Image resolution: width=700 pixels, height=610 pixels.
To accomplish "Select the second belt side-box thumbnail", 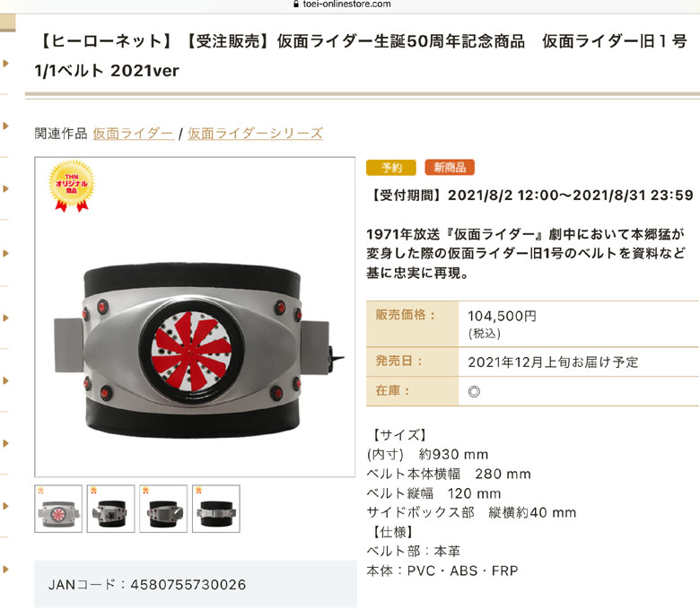I will 110,509.
